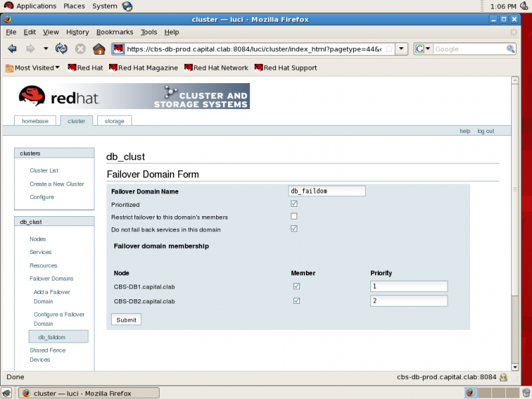The width and height of the screenshot is (532, 399).
Task: Click the help link
Action: click(465, 131)
